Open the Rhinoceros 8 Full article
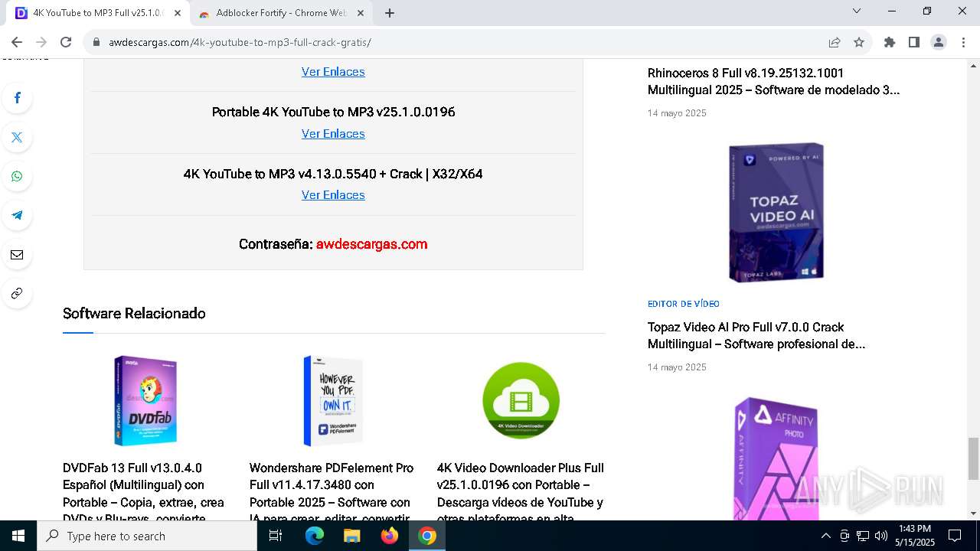This screenshot has width=980, height=551. (773, 81)
